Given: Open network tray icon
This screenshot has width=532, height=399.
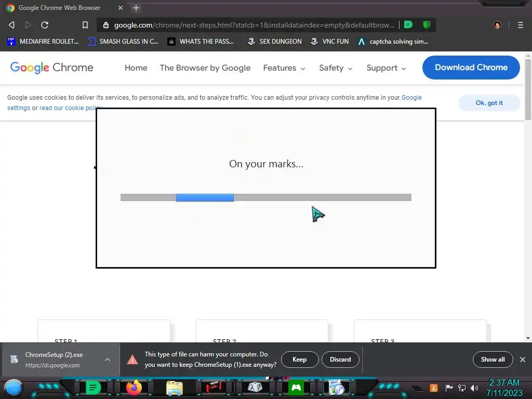Looking at the screenshot, I should (462, 388).
